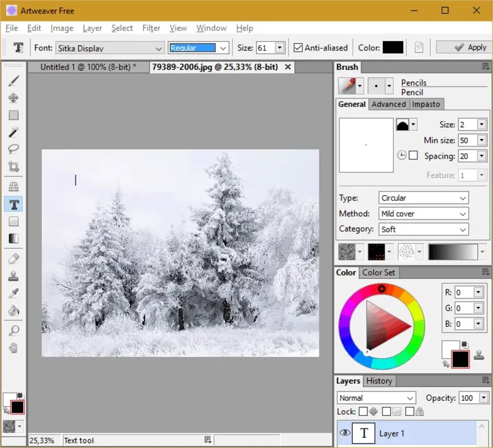Select the Brush tool in the toolbox
This screenshot has height=448, width=493.
coord(13,81)
